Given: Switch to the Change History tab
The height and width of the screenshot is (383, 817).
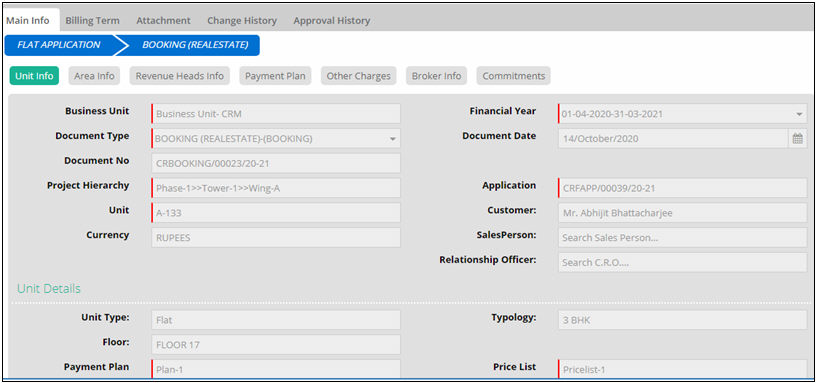Looking at the screenshot, I should 242,21.
